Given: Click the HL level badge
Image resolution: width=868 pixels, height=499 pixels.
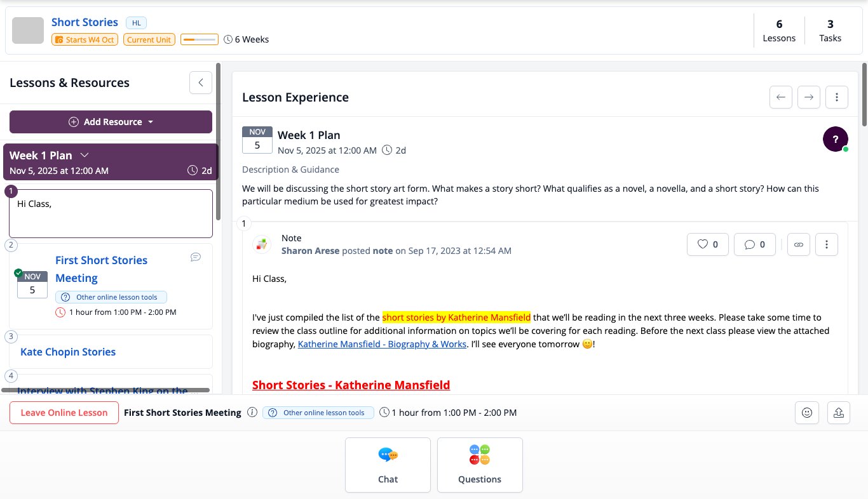Looking at the screenshot, I should pyautogui.click(x=137, y=23).
